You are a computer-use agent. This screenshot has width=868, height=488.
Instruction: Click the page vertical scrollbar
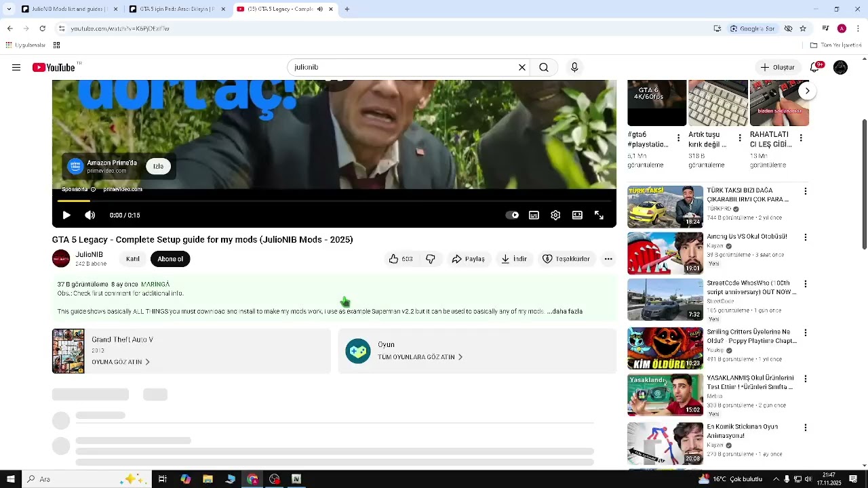pos(864,184)
